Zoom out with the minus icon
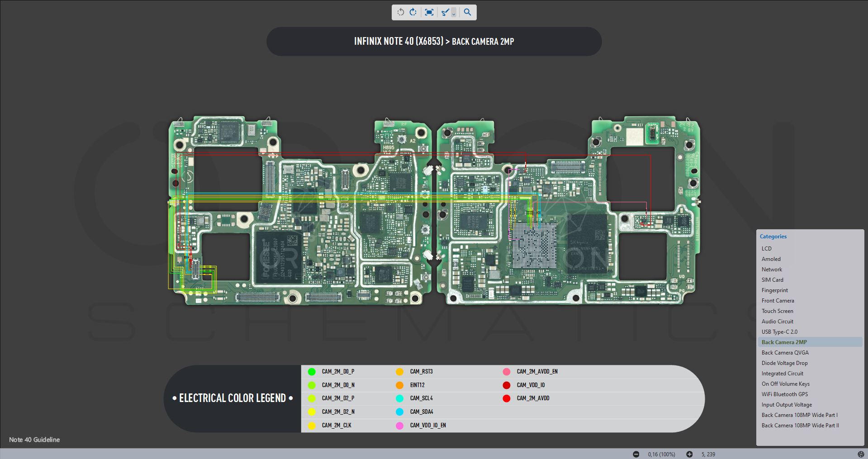Screen dimensions: 868x459 636,454
